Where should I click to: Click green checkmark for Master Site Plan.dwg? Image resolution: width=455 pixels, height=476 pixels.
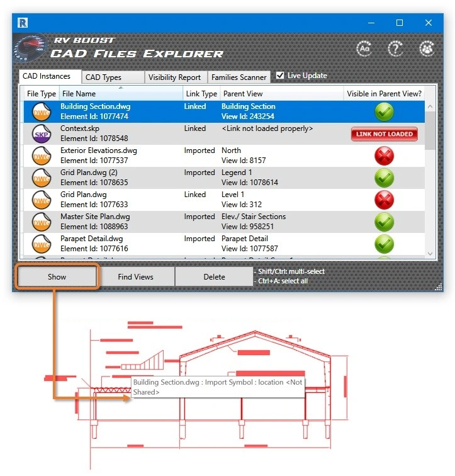[x=384, y=222]
